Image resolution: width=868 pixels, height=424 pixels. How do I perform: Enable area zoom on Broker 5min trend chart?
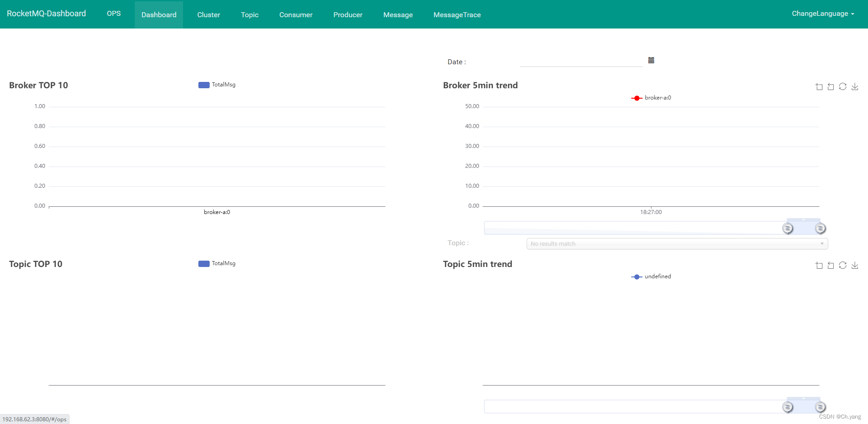[x=819, y=86]
